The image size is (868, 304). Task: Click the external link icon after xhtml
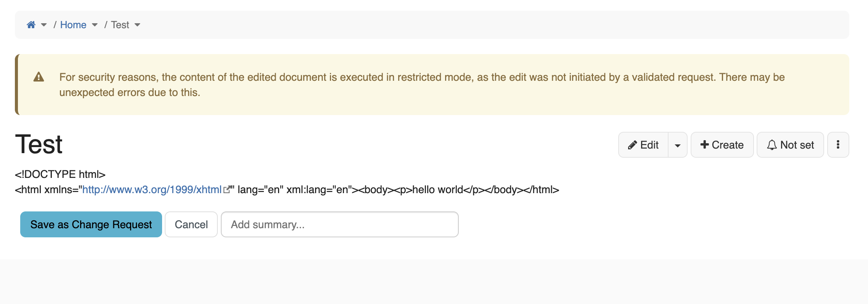[227, 190]
